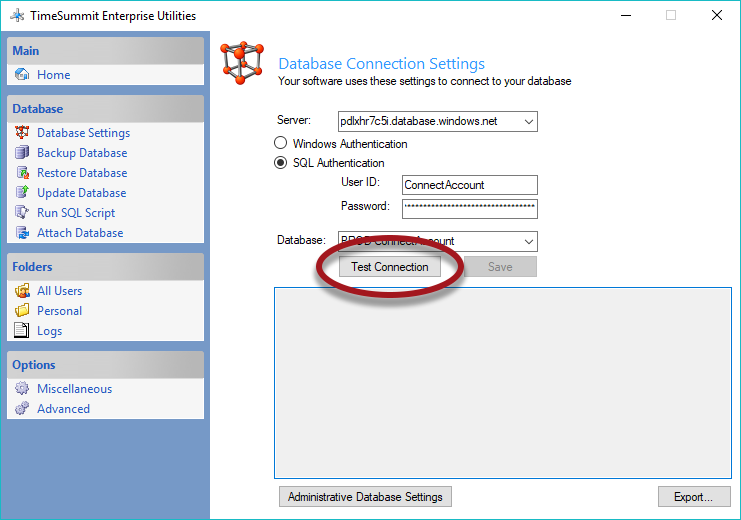Click the Personal folder icon
Image resolution: width=741 pixels, height=520 pixels.
coord(22,311)
